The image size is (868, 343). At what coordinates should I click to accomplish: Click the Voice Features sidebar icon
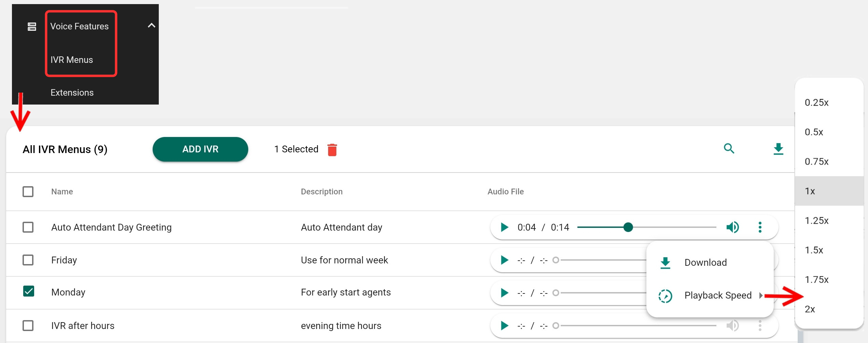(31, 26)
